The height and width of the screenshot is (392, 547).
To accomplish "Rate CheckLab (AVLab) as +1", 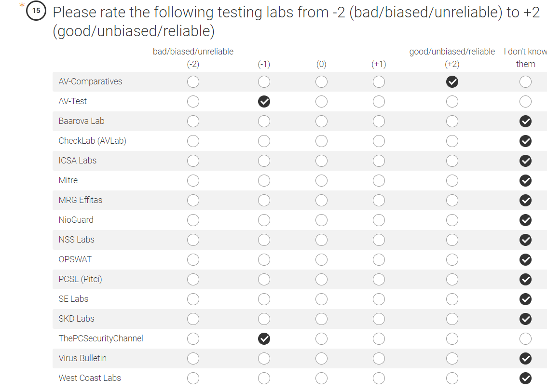I will point(379,141).
